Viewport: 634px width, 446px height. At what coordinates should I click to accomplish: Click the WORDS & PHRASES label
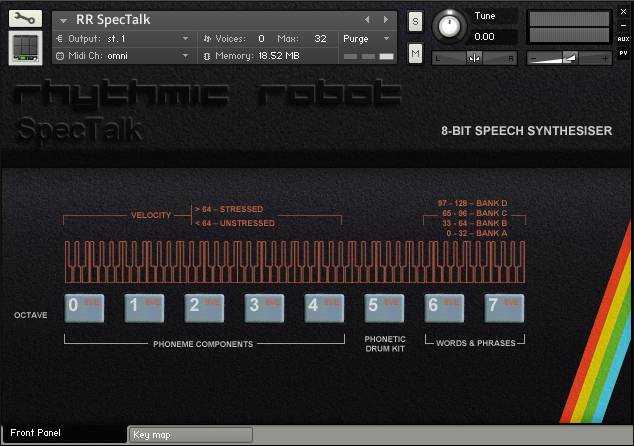click(476, 343)
